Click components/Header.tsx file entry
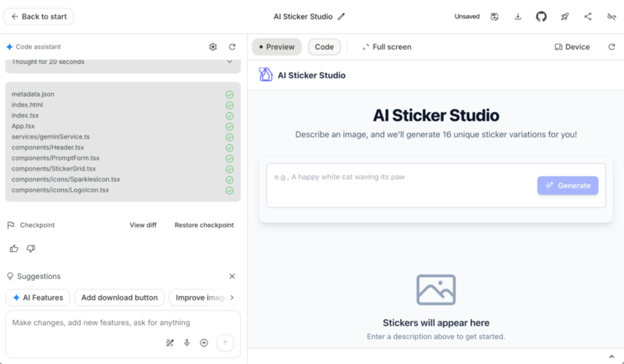The height and width of the screenshot is (364, 624). pos(48,147)
